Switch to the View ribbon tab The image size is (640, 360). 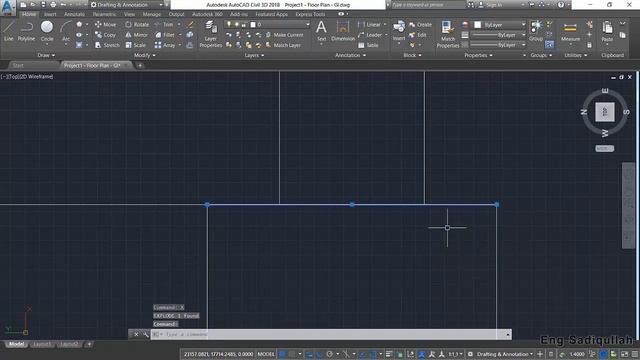pos(129,14)
